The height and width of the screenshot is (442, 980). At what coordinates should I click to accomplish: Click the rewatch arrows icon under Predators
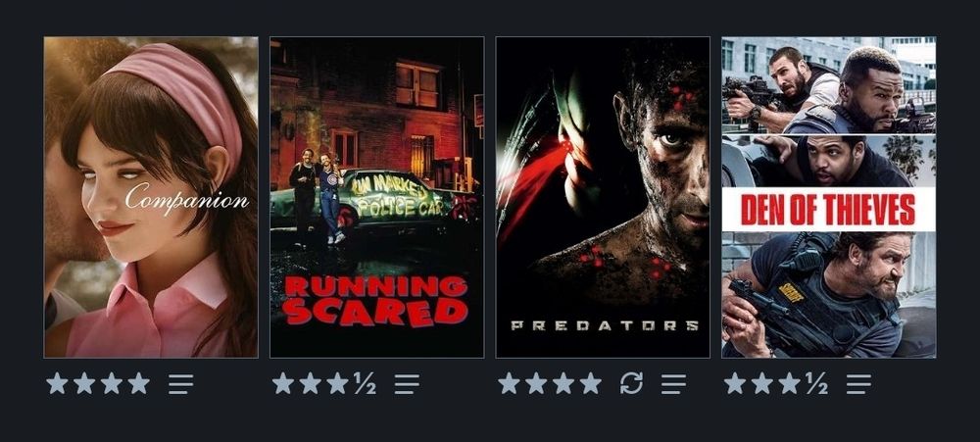[x=631, y=383]
